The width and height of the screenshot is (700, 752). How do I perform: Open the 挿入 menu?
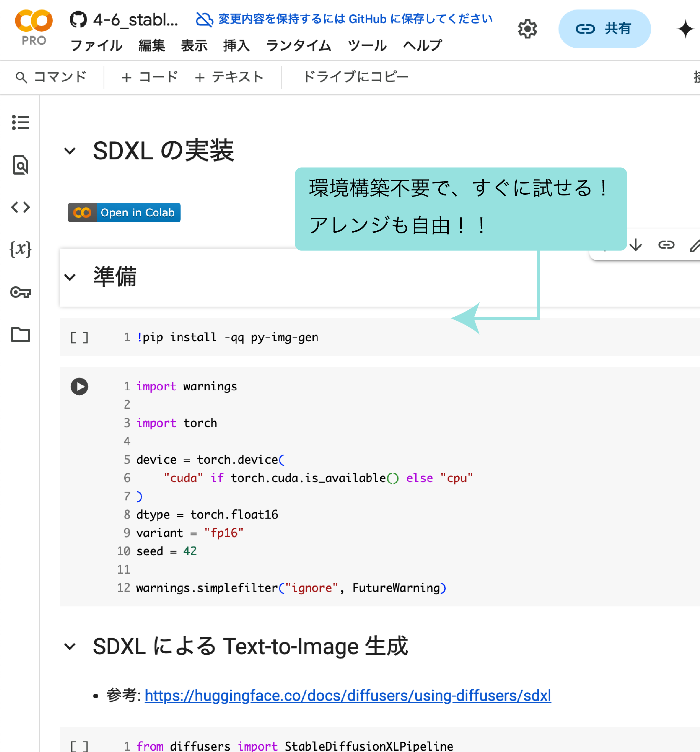(x=236, y=46)
